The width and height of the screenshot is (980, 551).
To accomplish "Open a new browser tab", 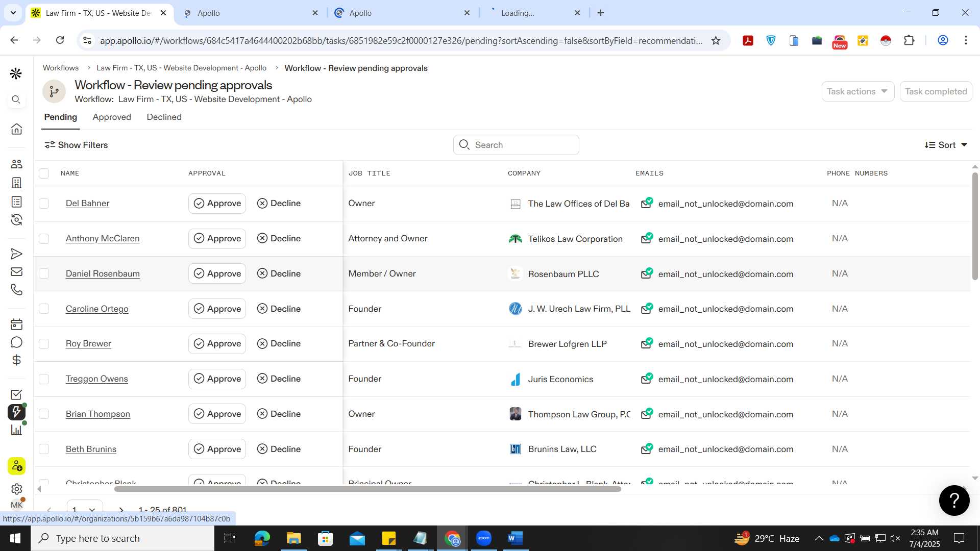I will pos(601,13).
